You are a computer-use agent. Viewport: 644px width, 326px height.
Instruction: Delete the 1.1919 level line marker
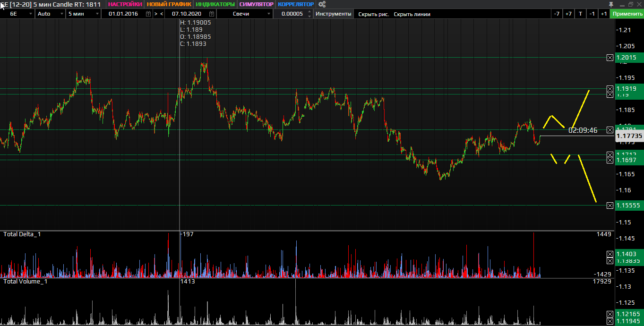tap(610, 88)
